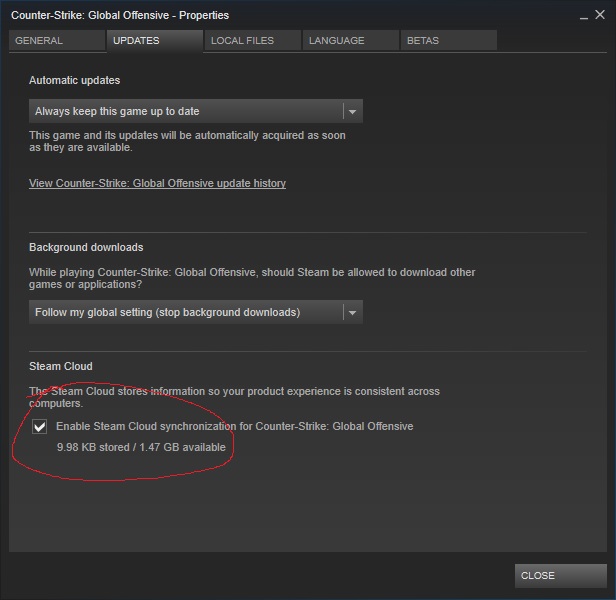The height and width of the screenshot is (600, 616).
Task: Click the Background downloads section heading
Action: pyautogui.click(x=86, y=247)
